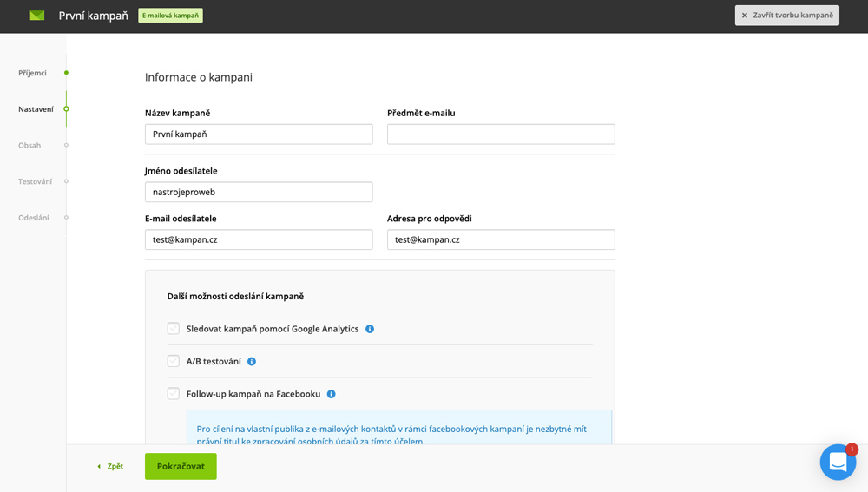This screenshot has width=868, height=492.
Task: Click the Zpět back arrow
Action: pyautogui.click(x=99, y=467)
